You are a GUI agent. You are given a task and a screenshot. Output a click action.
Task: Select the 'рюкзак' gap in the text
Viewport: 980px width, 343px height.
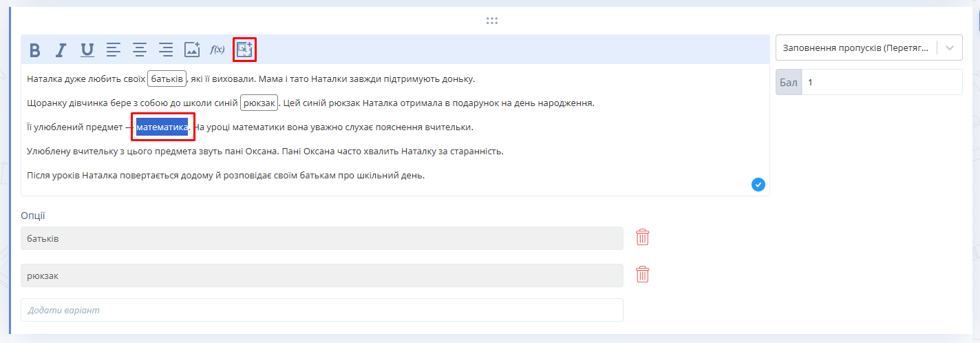(x=259, y=103)
